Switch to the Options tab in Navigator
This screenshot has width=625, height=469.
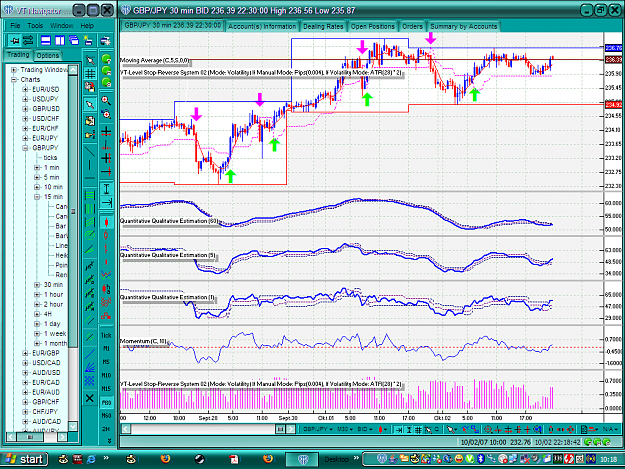pyautogui.click(x=47, y=56)
